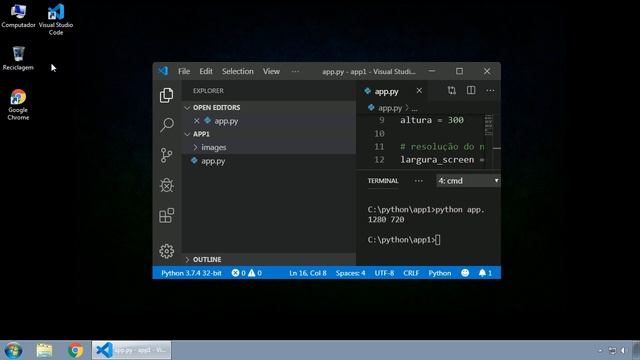Click the Open Changes compare icon

coord(451,91)
